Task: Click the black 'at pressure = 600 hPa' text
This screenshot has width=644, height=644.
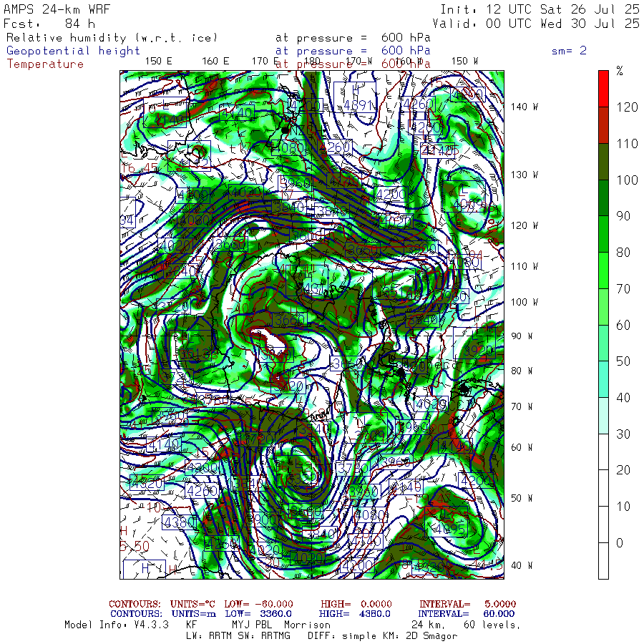Action: tap(353, 38)
